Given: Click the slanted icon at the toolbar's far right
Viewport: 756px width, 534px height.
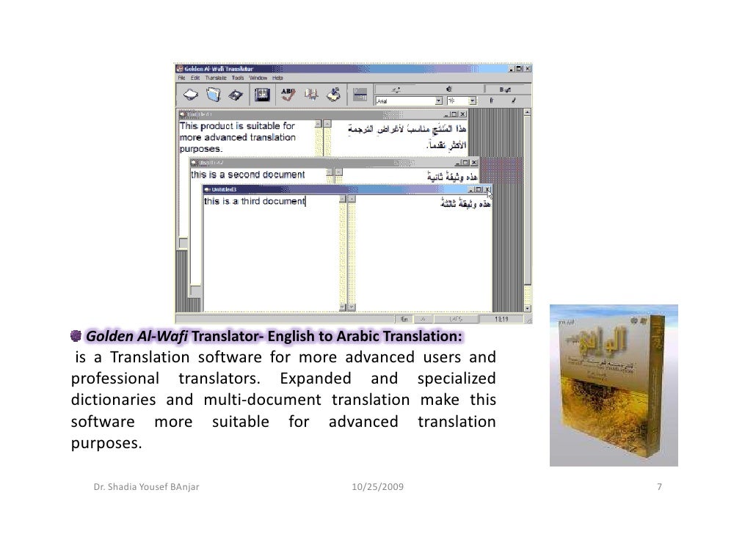Looking at the screenshot, I should coord(514,100).
